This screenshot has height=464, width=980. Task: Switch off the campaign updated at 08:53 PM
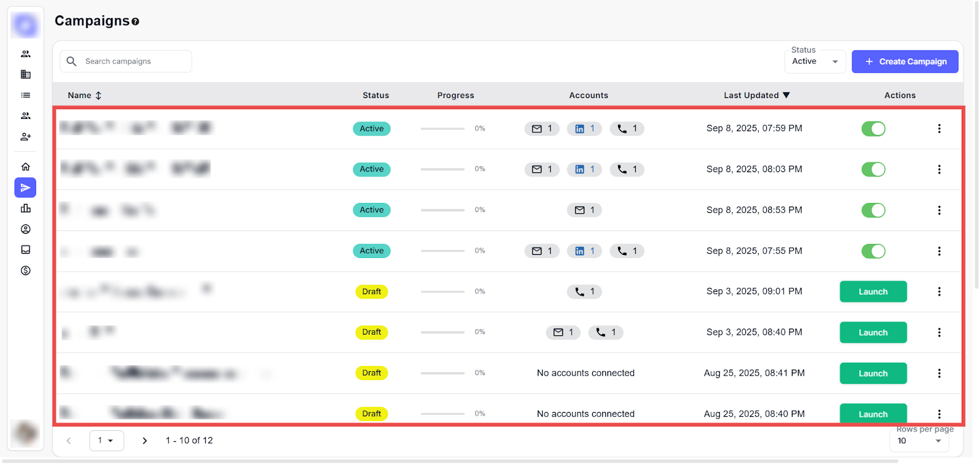pos(873,210)
